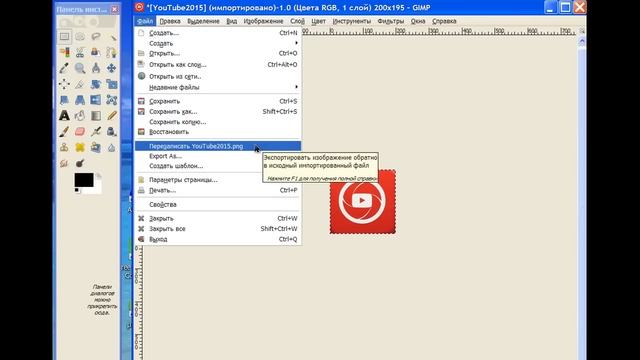Select the Paths tool
The image size is (640, 360).
pos(111,52)
